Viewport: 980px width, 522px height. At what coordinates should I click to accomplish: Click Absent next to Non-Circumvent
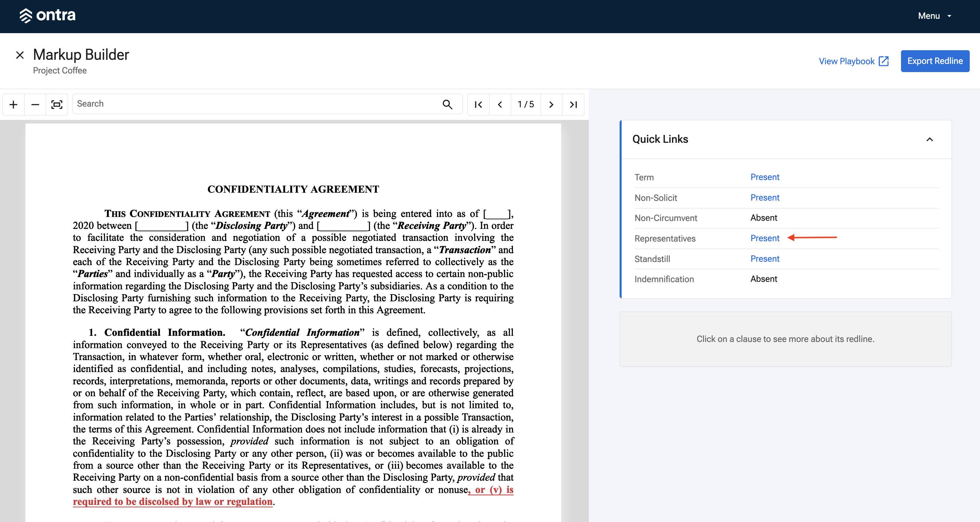(764, 218)
